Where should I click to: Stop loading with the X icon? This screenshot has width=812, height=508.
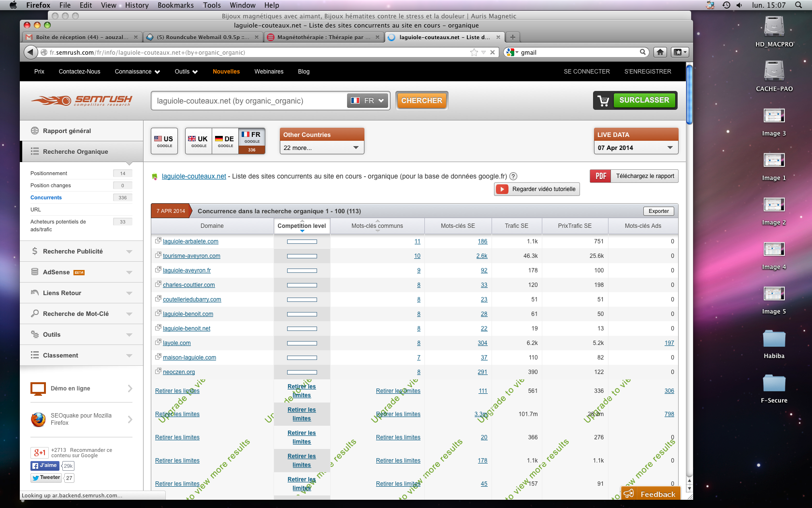(x=493, y=52)
